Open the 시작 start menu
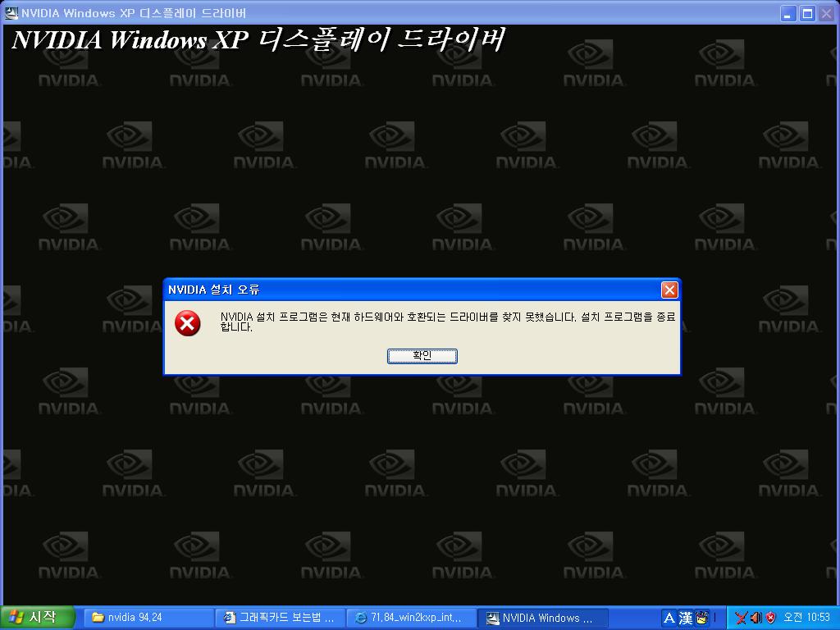The height and width of the screenshot is (630, 840). tap(36, 617)
